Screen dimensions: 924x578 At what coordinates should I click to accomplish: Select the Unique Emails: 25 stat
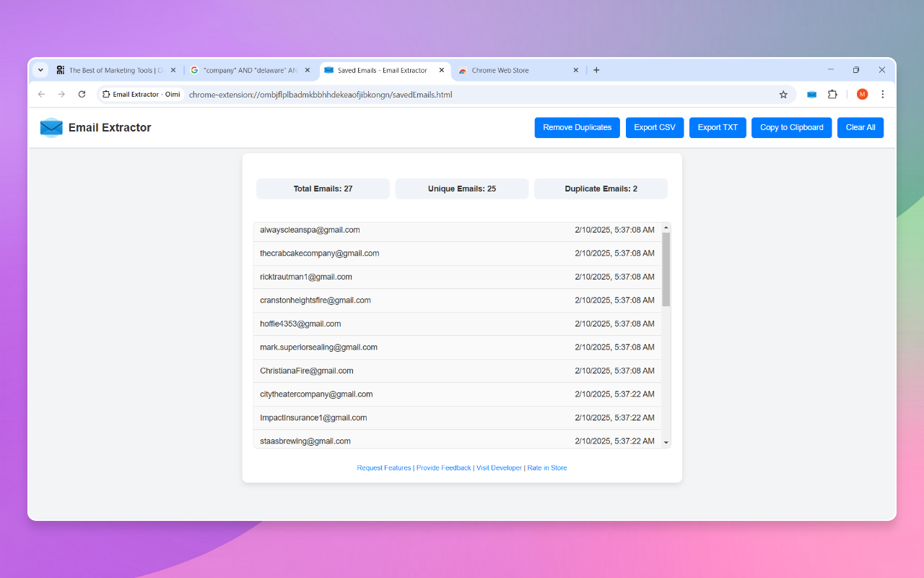(462, 189)
